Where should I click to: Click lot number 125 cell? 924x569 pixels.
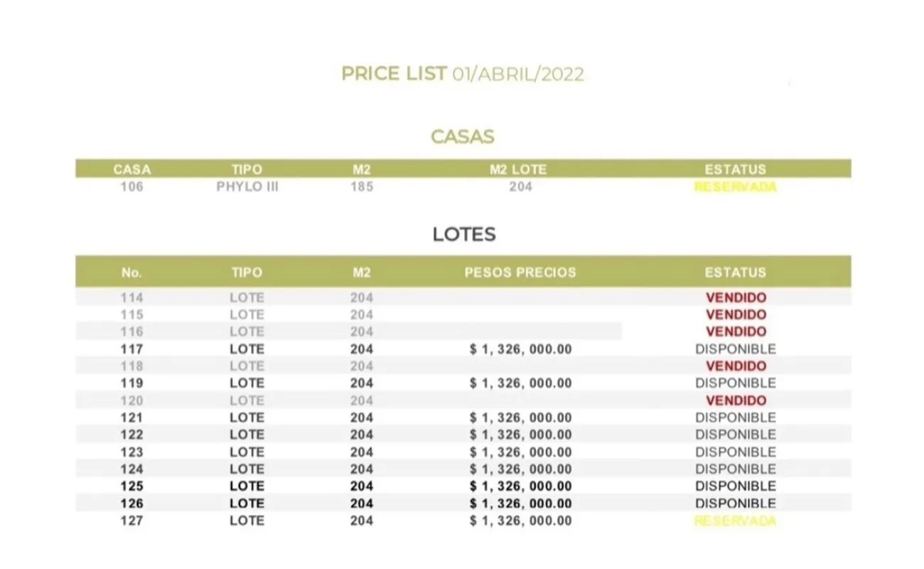pyautogui.click(x=132, y=486)
